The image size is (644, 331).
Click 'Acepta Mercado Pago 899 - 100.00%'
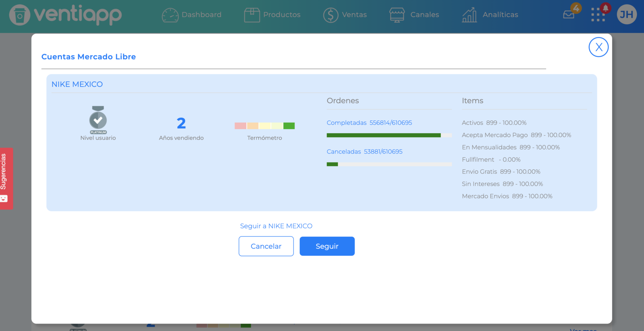coord(516,135)
